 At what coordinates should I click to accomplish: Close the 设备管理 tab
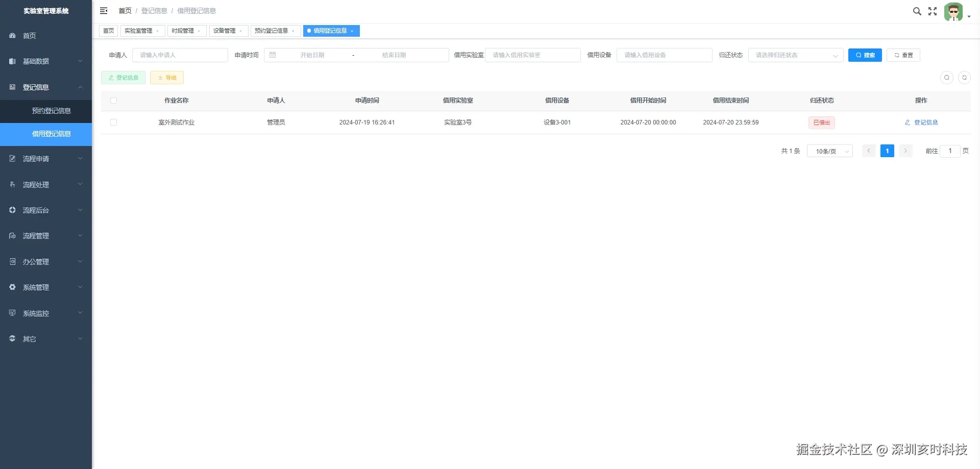point(241,31)
